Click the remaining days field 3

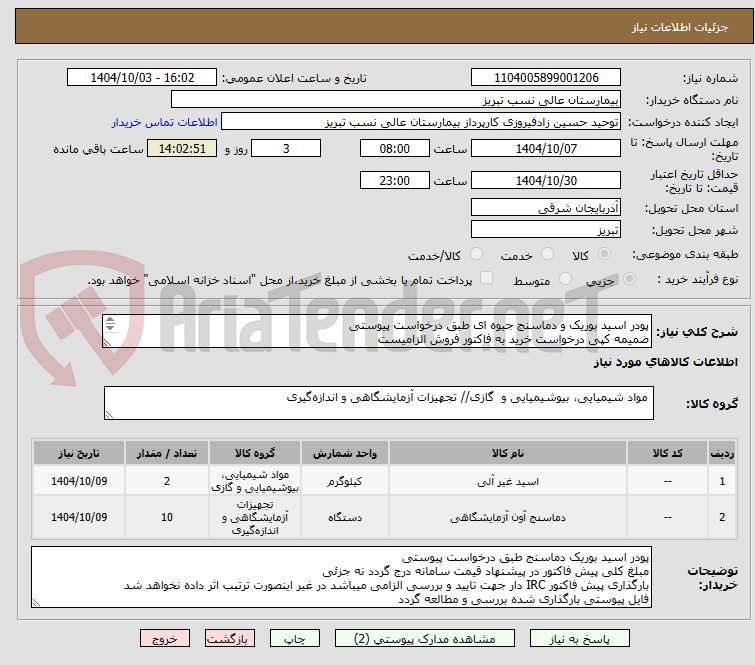coord(286,148)
